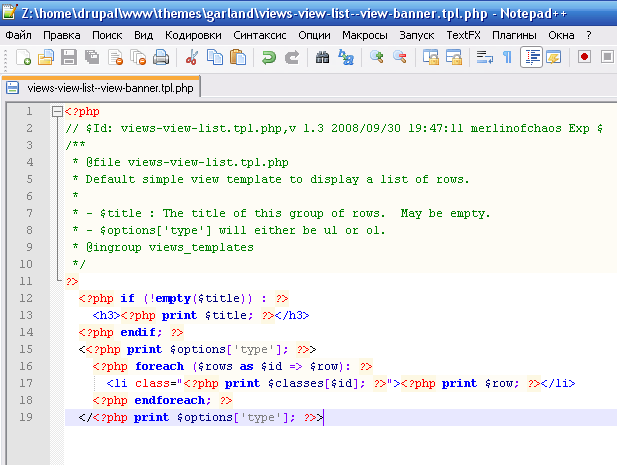
Task: Save the current file via floppy icon
Action: tap(69, 57)
